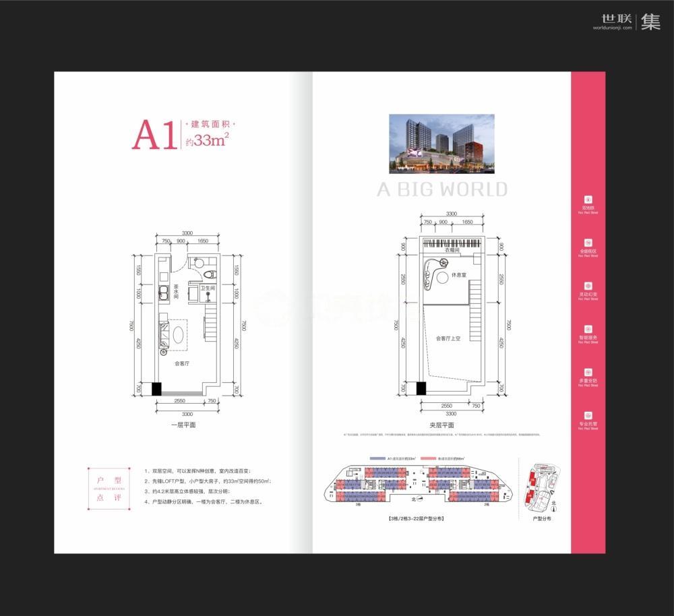Click the 夹层平面 label
The height and width of the screenshot is (616, 674).
[x=441, y=425]
